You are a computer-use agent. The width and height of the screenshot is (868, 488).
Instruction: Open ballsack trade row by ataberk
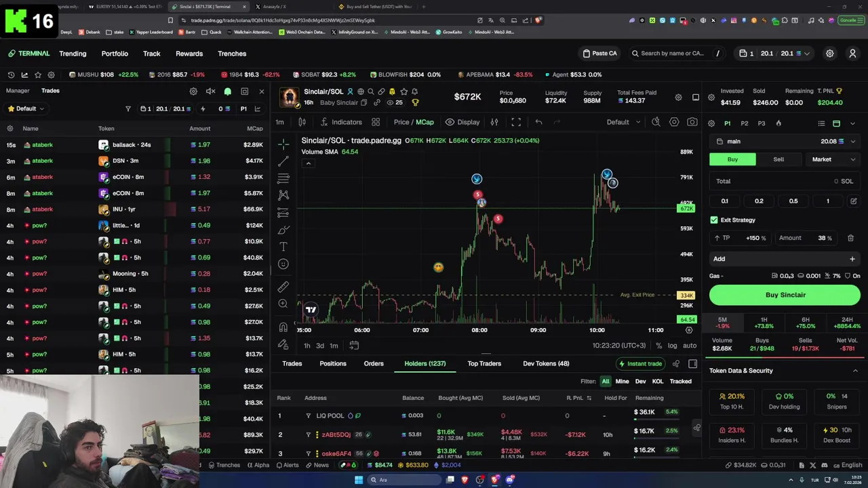pyautogui.click(x=135, y=145)
